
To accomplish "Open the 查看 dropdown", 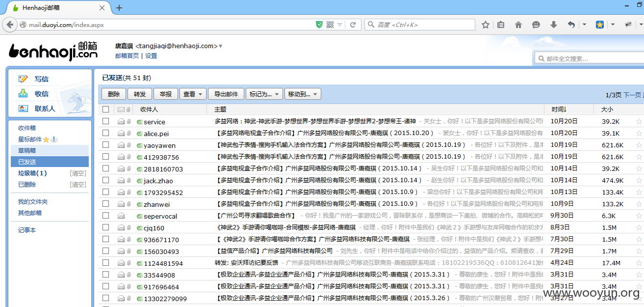I will click(x=193, y=94).
